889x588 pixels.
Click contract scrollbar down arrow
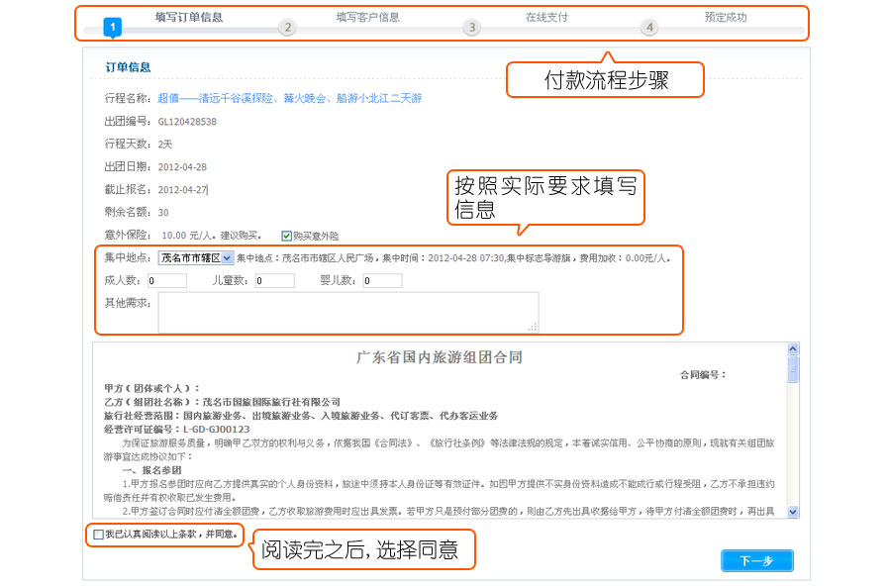click(793, 511)
